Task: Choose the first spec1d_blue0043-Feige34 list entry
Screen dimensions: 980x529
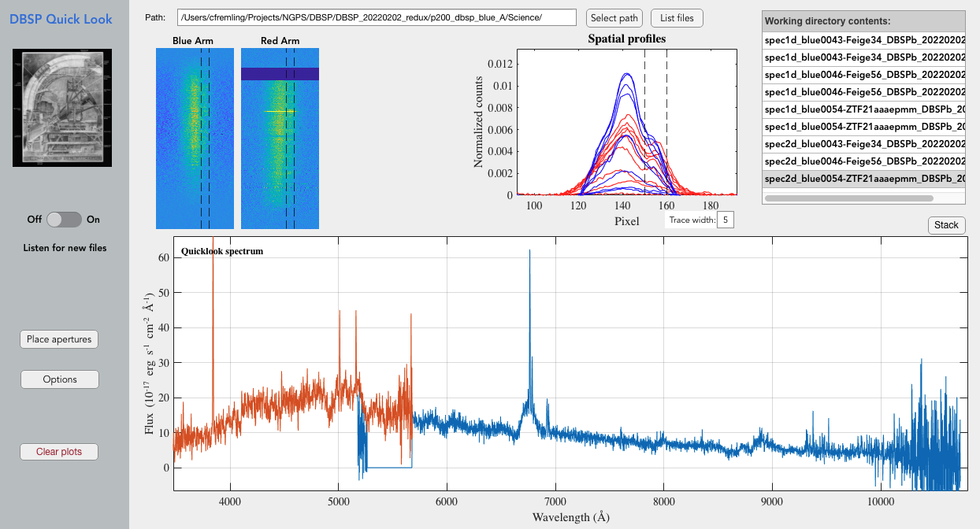Action: (x=863, y=40)
